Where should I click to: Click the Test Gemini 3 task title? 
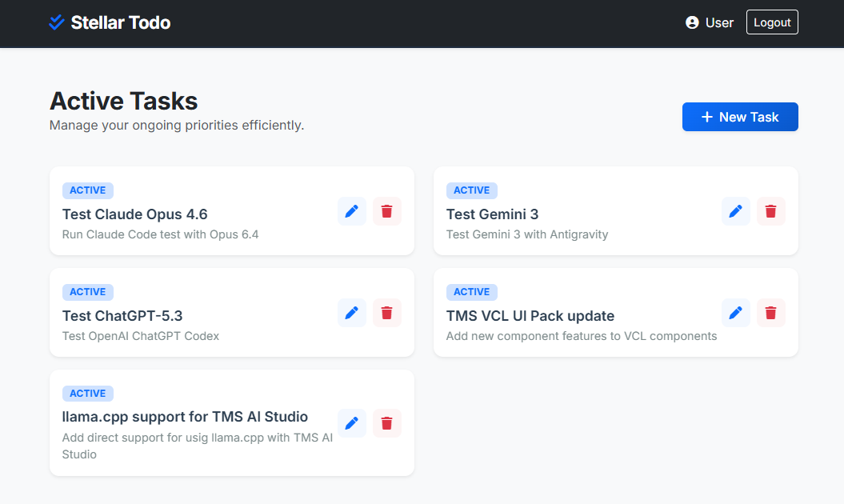tap(492, 214)
